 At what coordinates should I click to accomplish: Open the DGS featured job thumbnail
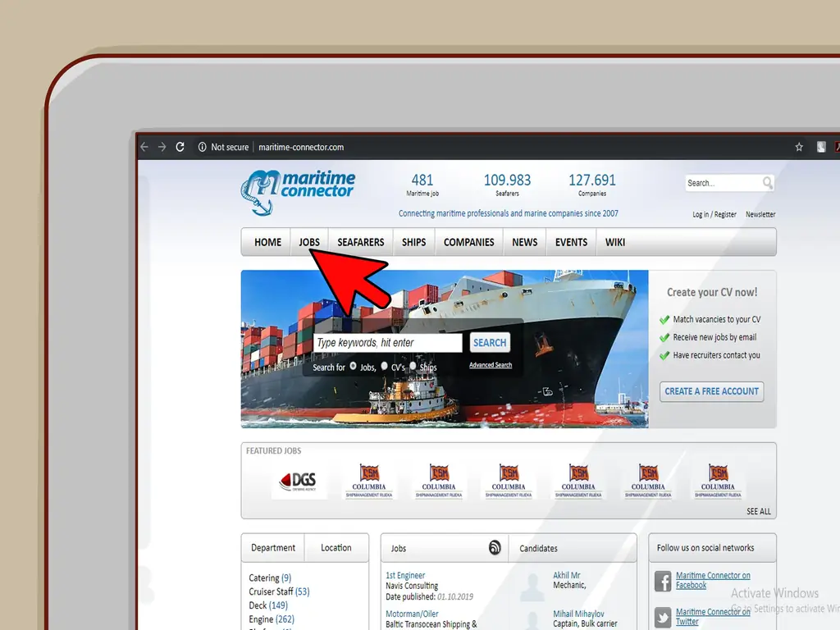[x=299, y=482]
